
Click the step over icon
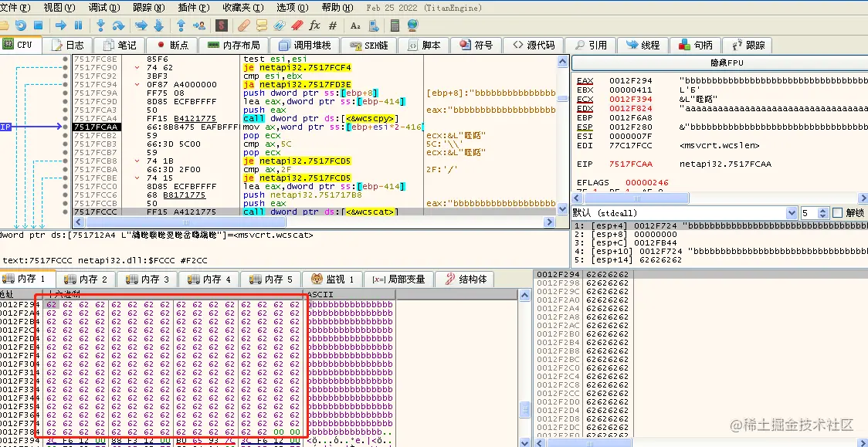point(118,25)
